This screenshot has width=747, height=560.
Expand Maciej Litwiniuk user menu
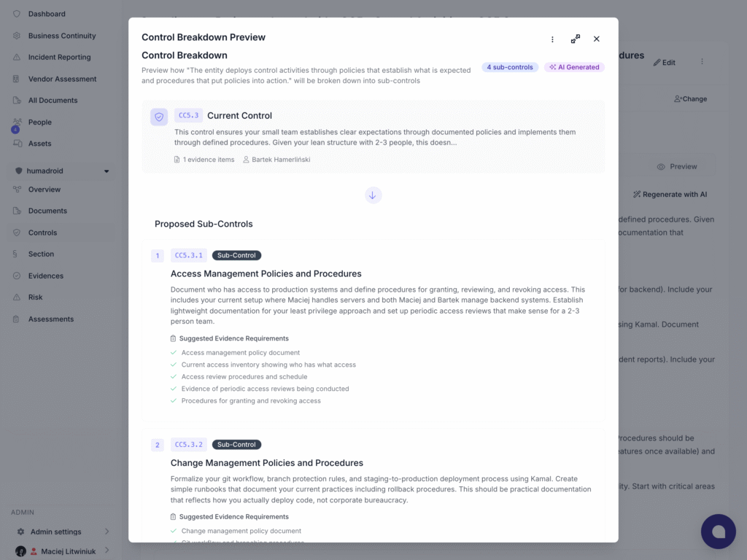(107, 551)
